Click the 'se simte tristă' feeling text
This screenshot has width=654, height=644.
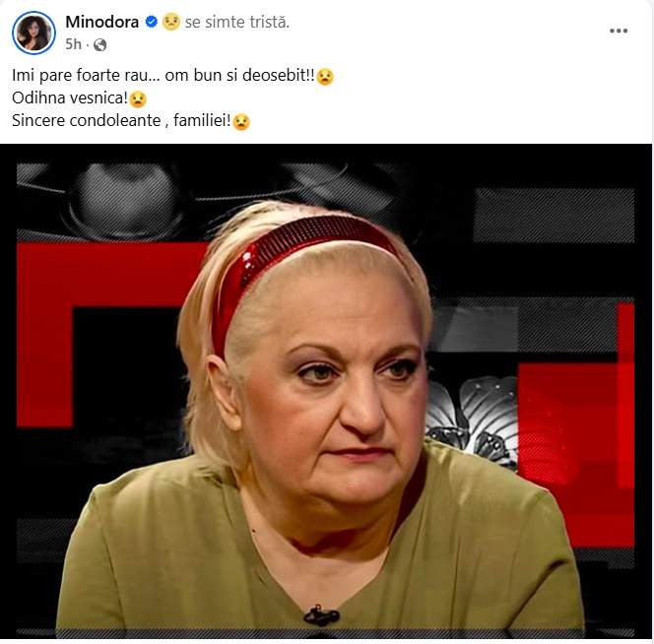click(x=237, y=22)
